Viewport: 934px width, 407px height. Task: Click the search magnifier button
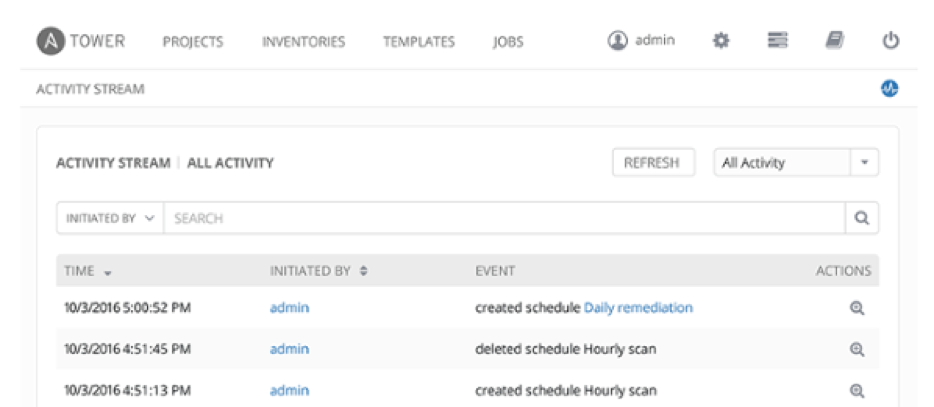861,218
